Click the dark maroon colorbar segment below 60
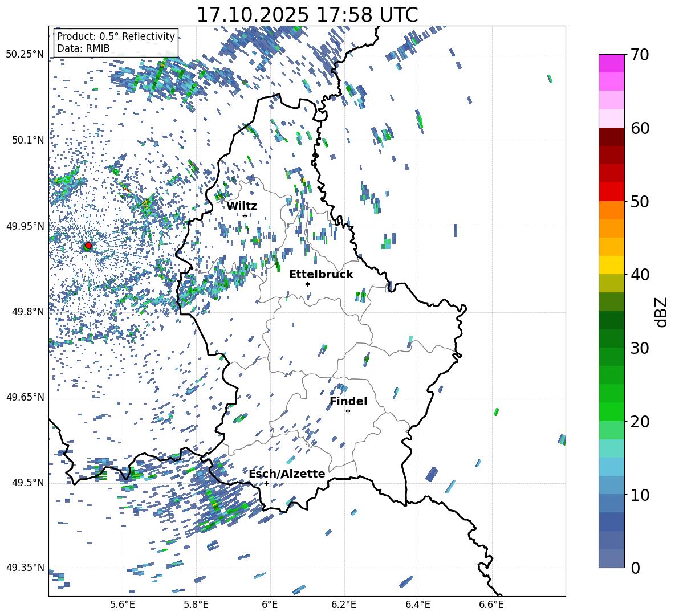Viewport: 675px width, 616px height. (x=611, y=136)
